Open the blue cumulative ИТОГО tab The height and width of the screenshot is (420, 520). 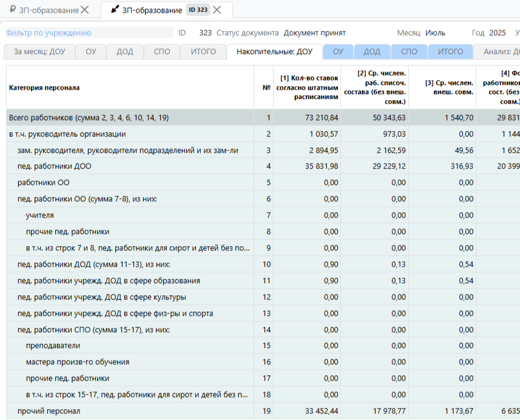tap(450, 52)
